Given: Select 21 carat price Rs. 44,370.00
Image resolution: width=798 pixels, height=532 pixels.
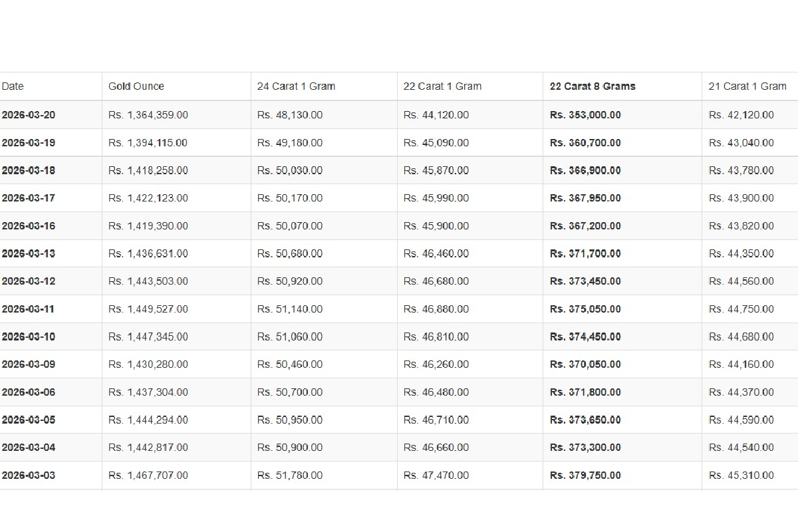Looking at the screenshot, I should (x=741, y=392).
